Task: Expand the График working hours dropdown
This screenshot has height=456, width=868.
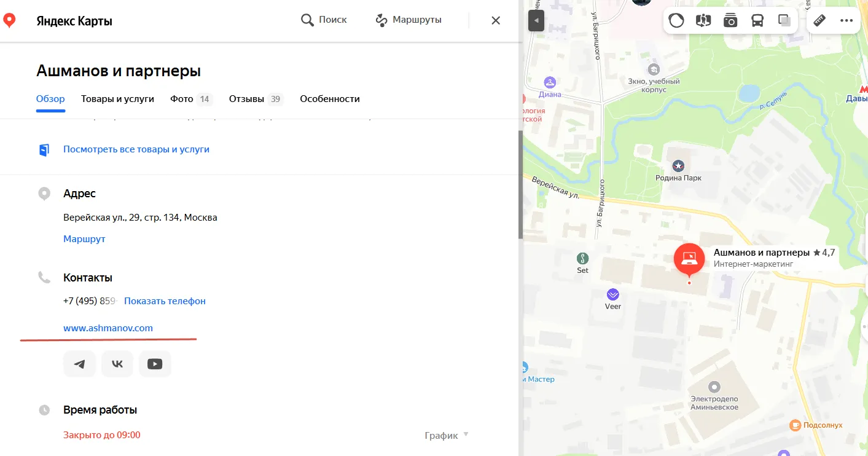Action: point(447,435)
